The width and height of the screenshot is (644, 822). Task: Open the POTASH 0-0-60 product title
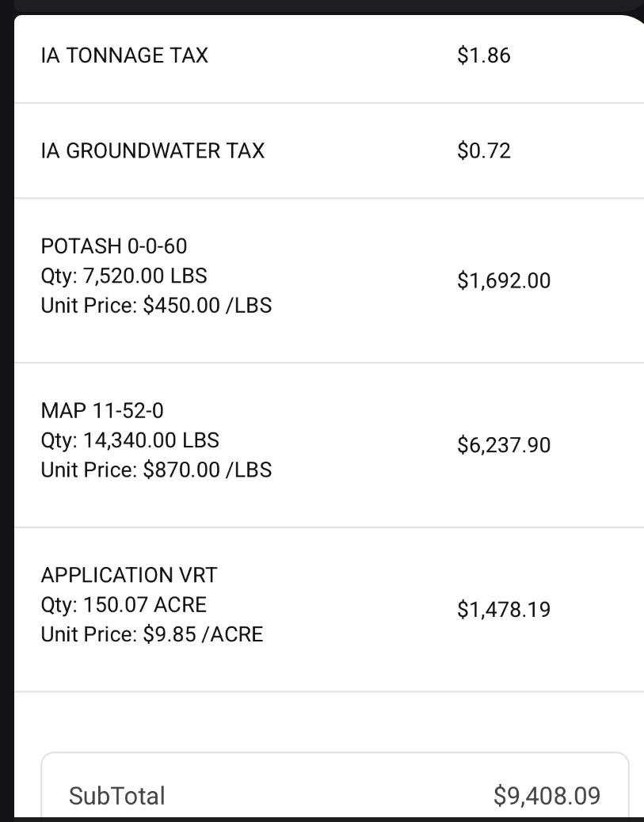click(114, 245)
